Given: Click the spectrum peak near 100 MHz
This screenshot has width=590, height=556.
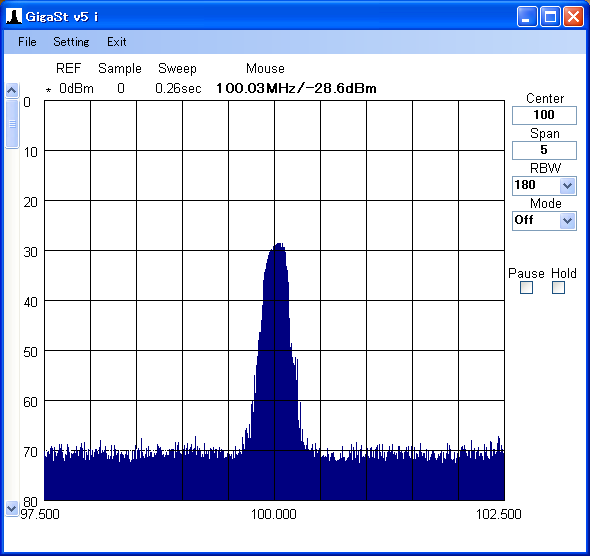Looking at the screenshot, I should (x=279, y=245).
